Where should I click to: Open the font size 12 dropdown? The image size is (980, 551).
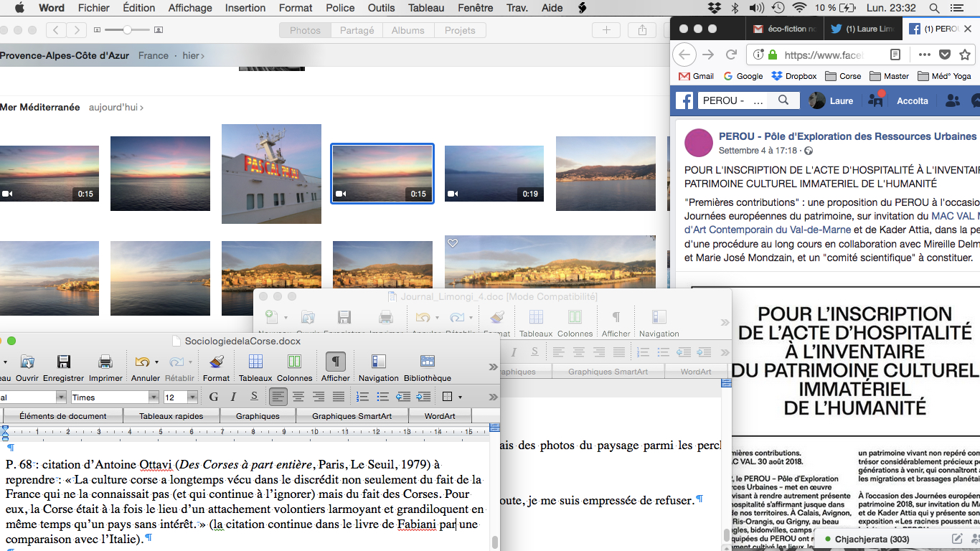click(192, 397)
